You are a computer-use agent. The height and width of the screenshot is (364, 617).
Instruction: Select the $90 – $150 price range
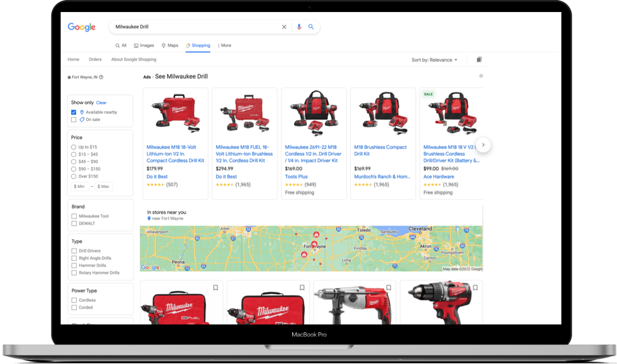click(x=74, y=169)
